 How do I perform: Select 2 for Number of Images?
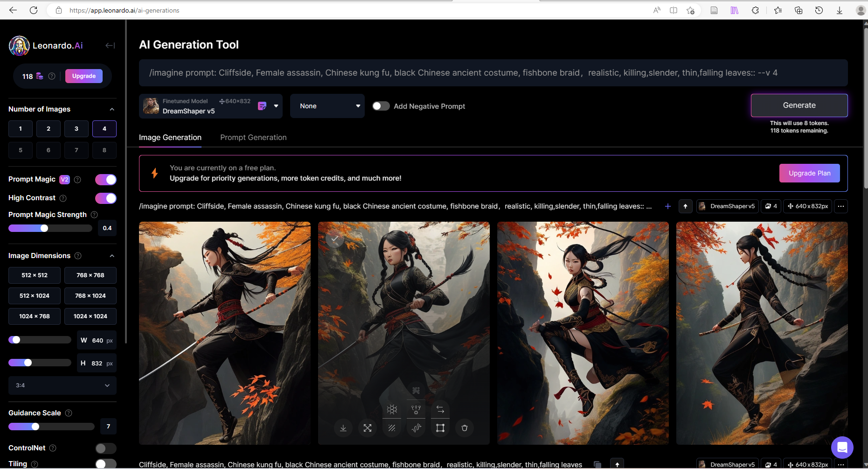(49, 129)
